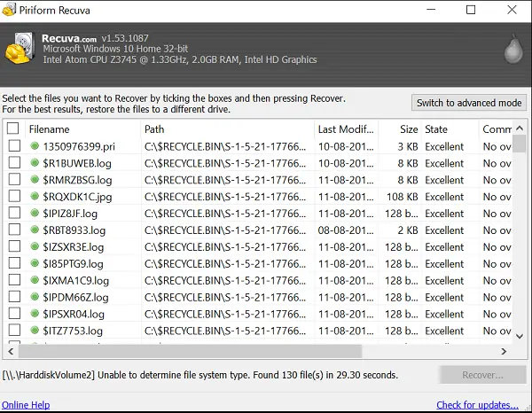Click green status dot for $IPDM66Z.log
This screenshot has height=413, width=532.
35,297
